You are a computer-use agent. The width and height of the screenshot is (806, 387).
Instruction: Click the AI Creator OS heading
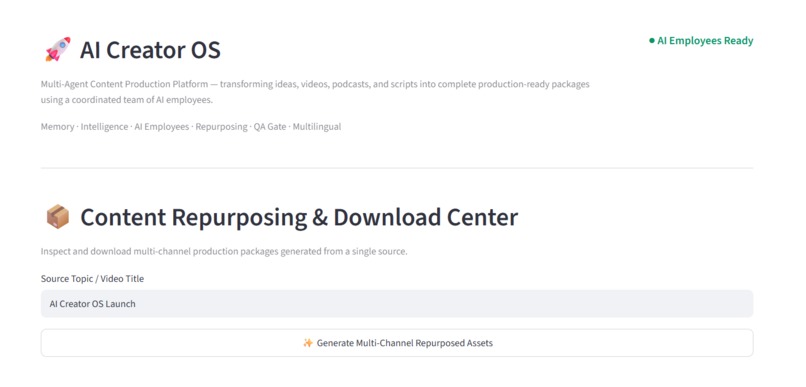click(x=150, y=50)
